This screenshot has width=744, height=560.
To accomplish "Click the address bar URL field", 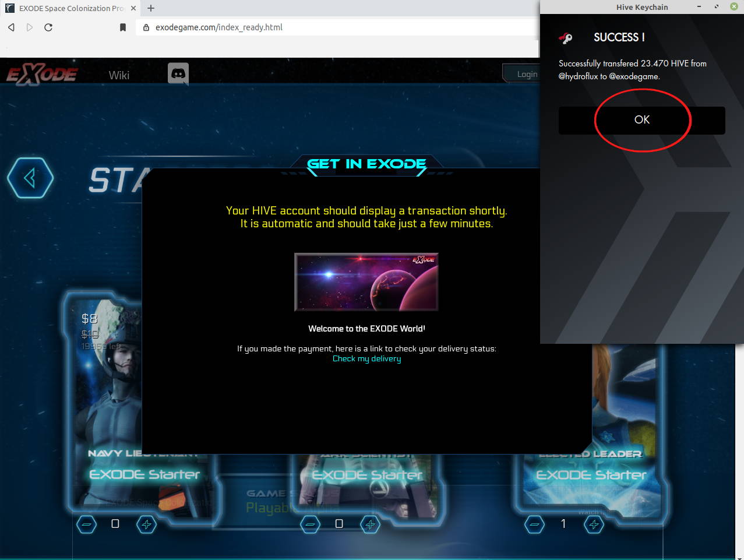I will pos(338,27).
